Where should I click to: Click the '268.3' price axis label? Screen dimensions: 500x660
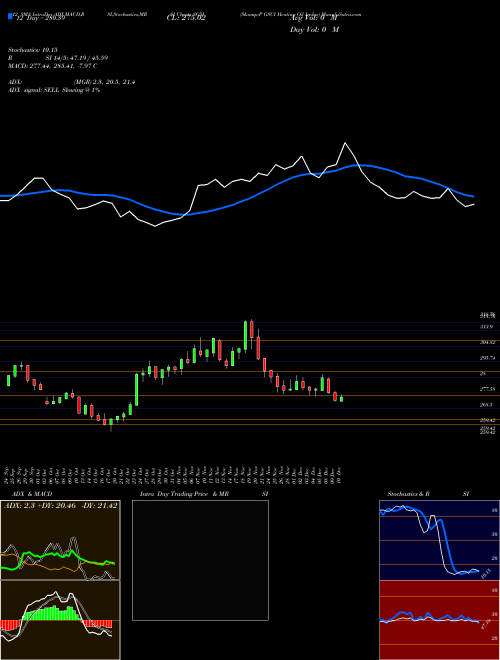(x=486, y=405)
